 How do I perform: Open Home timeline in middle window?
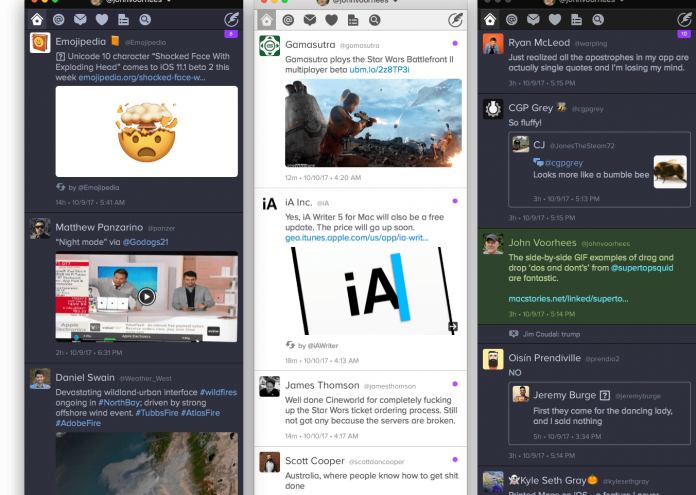[266, 20]
